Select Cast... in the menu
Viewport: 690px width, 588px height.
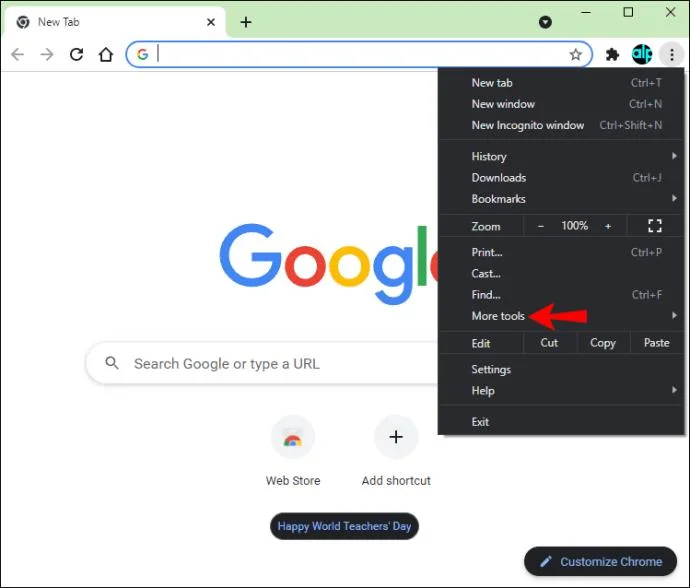[562, 273]
